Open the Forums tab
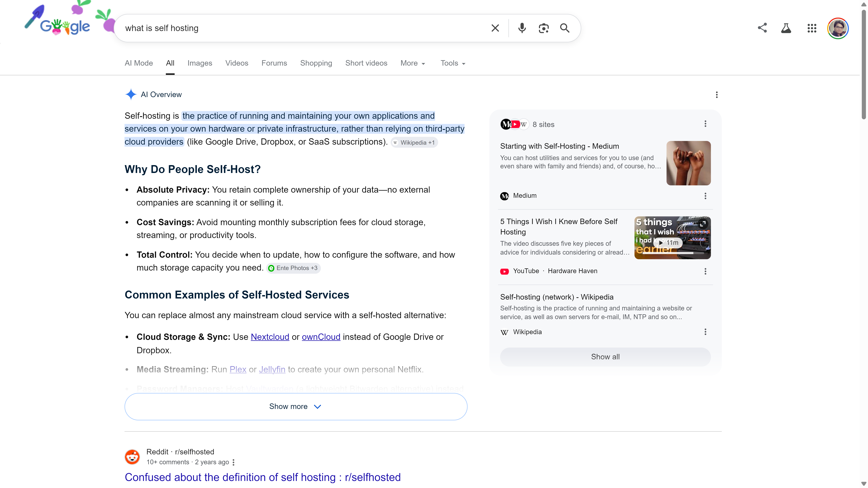 coord(274,63)
